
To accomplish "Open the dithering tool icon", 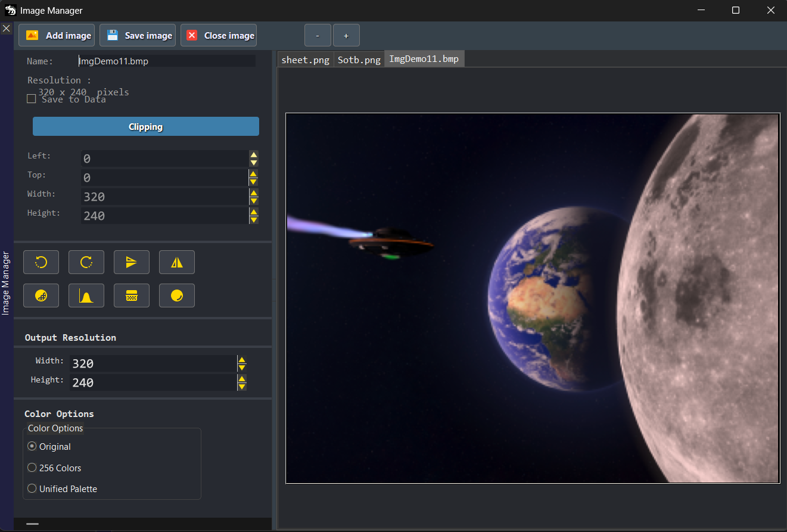I will [41, 295].
